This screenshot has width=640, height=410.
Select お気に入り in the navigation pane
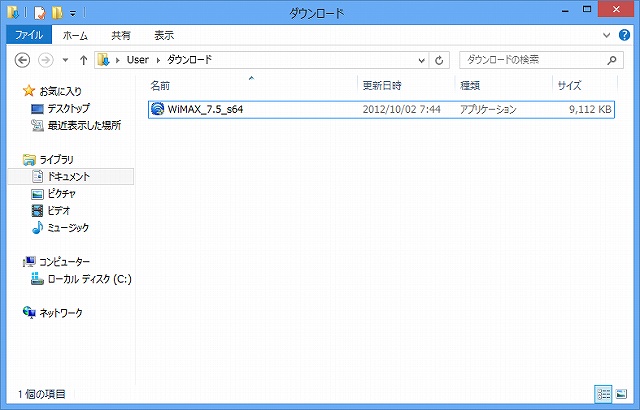[x=60, y=91]
